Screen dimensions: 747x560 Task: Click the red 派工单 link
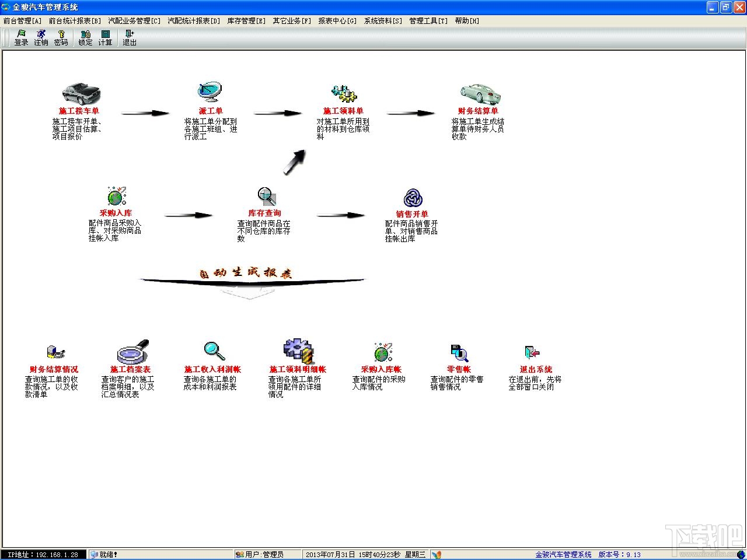[211, 111]
